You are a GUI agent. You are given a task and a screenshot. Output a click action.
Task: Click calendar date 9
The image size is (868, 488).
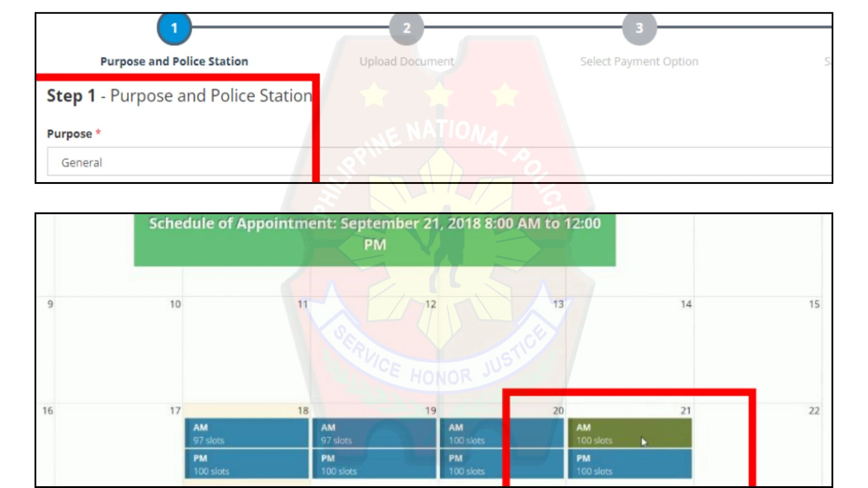coord(50,304)
